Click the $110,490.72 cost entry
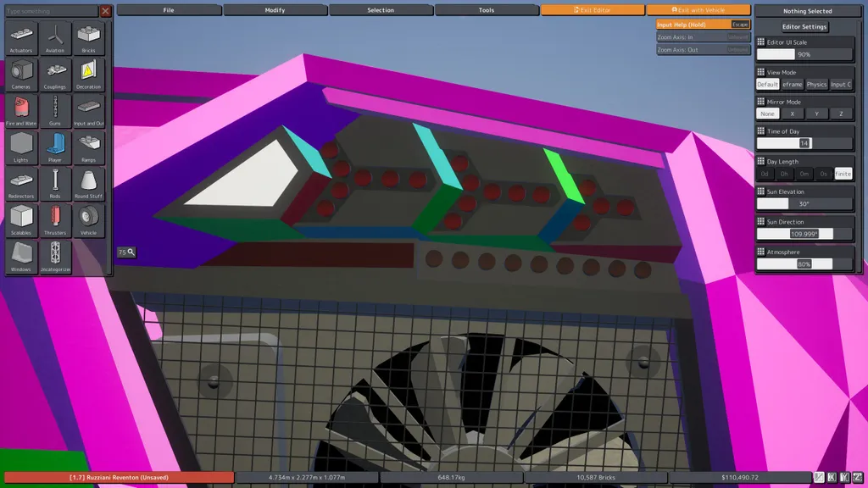Viewport: 868px width, 488px height. tap(740, 477)
